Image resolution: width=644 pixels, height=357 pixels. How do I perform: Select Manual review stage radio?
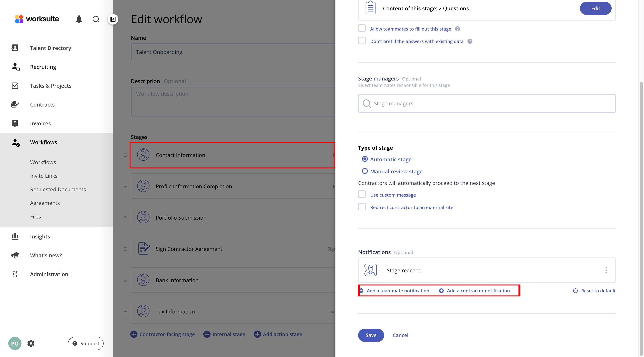[365, 171]
